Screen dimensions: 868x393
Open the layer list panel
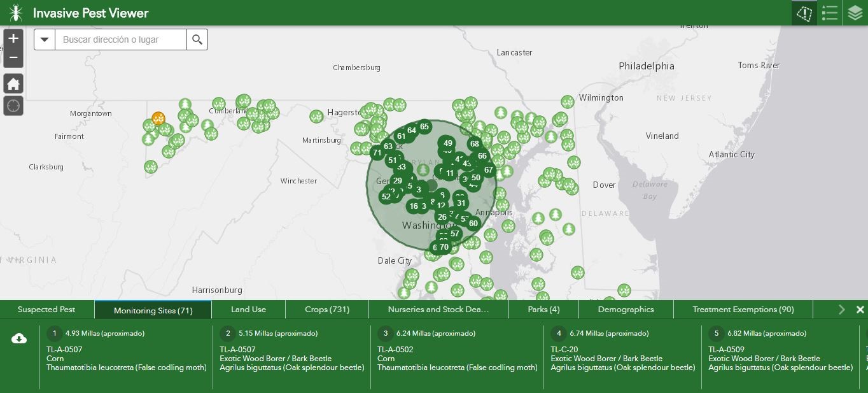point(855,13)
